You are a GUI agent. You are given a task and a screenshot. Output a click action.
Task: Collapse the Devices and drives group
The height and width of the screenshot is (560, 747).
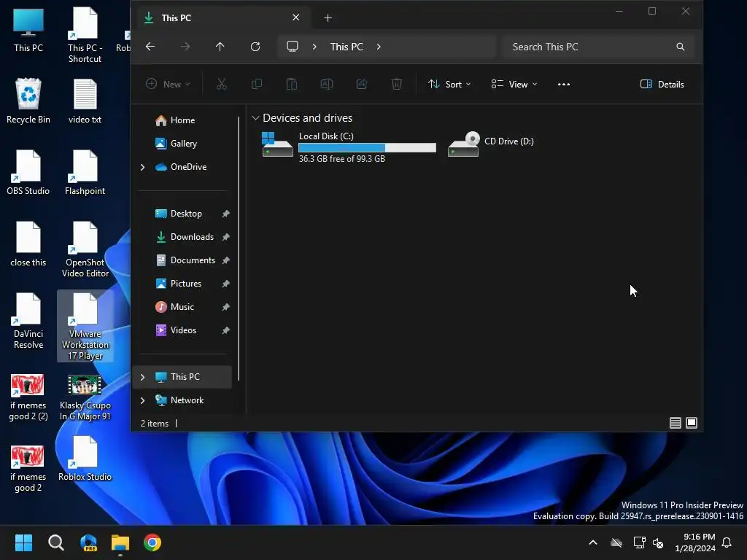click(256, 117)
